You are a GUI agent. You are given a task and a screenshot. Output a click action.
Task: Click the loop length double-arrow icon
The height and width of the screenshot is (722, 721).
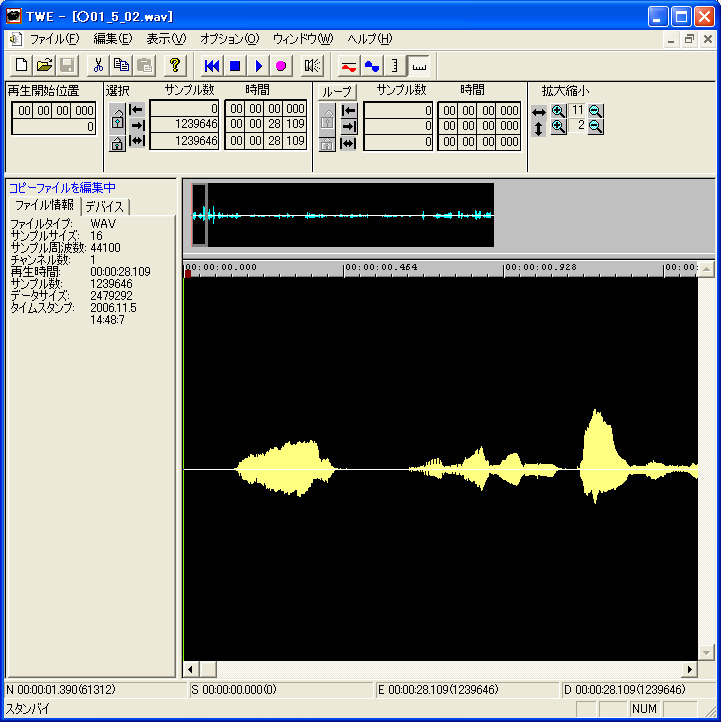(349, 143)
